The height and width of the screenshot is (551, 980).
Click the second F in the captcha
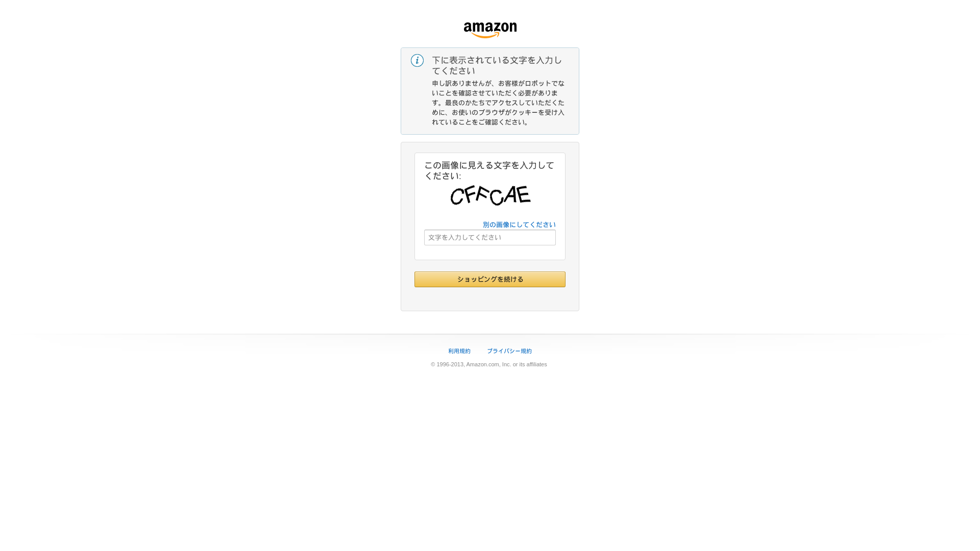483,194
